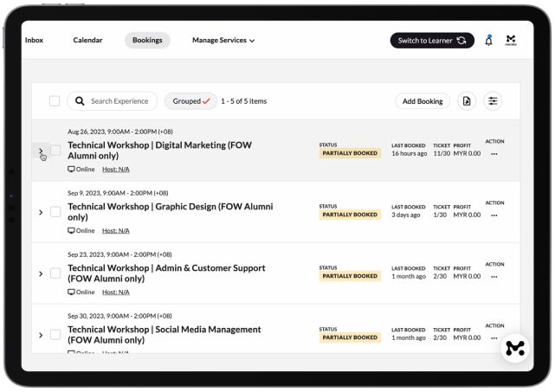Toggle the select-all bookings checkbox
The width and height of the screenshot is (555, 392).
pos(55,101)
